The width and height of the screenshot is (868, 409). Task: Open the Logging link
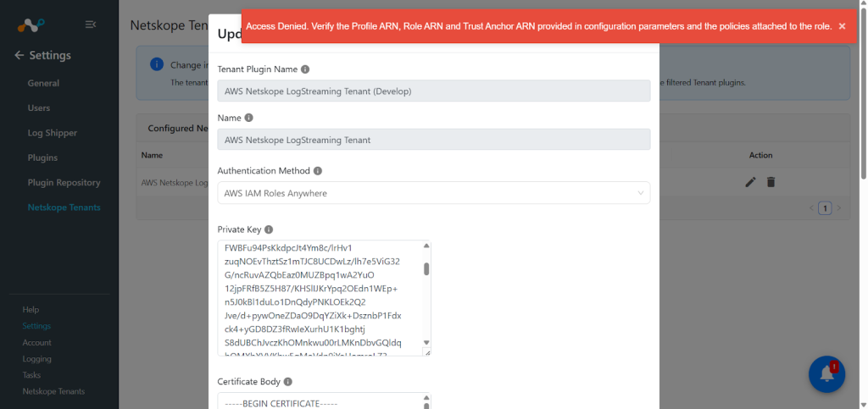(x=37, y=359)
